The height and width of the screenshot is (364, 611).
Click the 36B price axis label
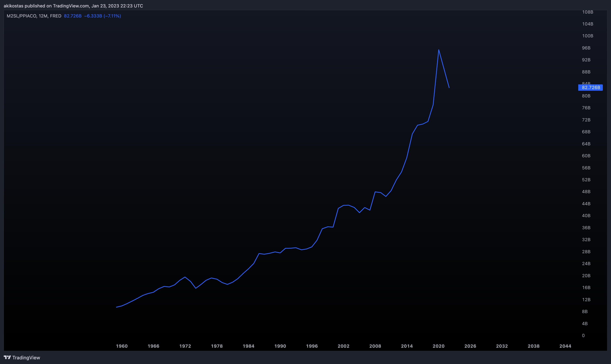pyautogui.click(x=586, y=228)
